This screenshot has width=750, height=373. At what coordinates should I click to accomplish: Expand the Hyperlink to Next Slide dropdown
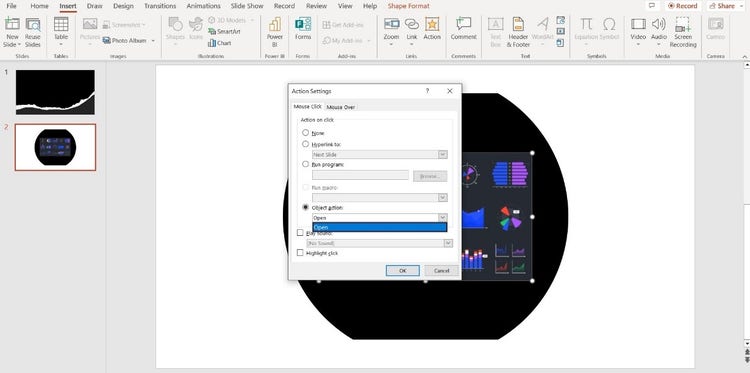pyautogui.click(x=442, y=154)
